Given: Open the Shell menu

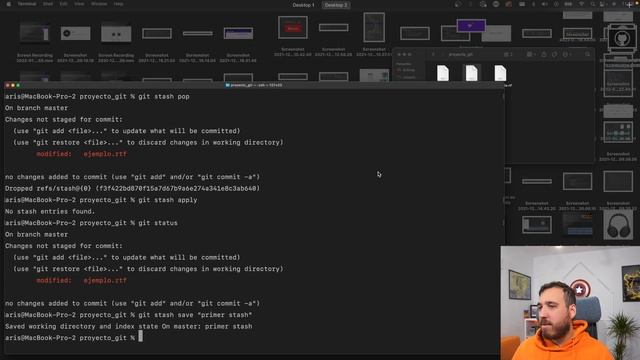Looking at the screenshot, I should tap(48, 4).
